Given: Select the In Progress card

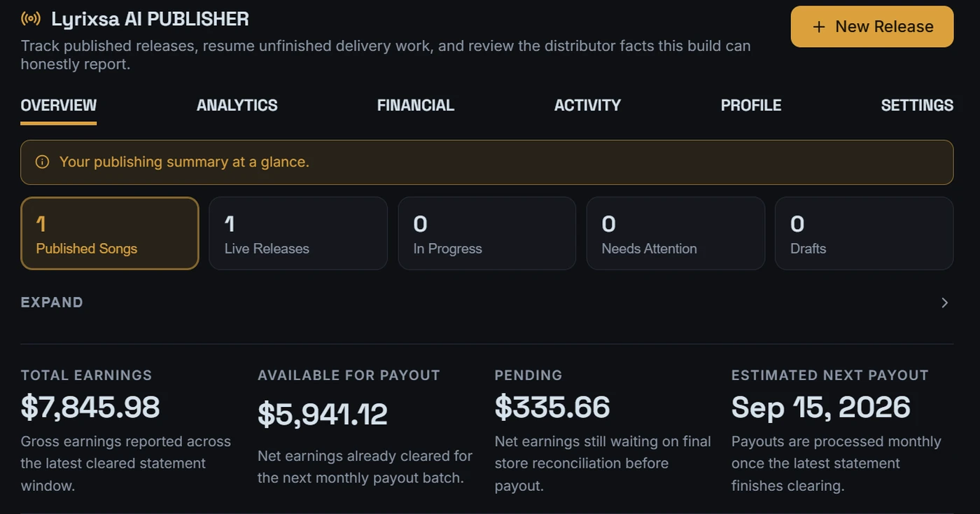Looking at the screenshot, I should pyautogui.click(x=487, y=233).
